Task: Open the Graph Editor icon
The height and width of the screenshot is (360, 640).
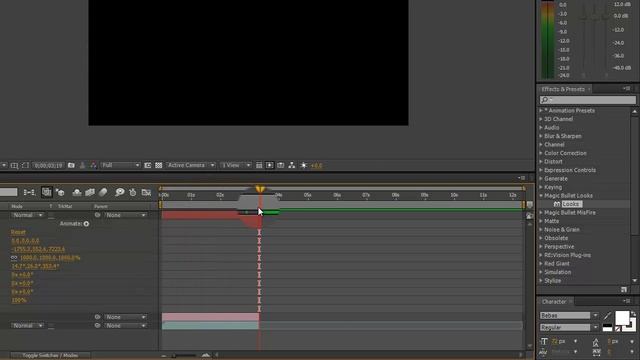Action: tap(146, 192)
